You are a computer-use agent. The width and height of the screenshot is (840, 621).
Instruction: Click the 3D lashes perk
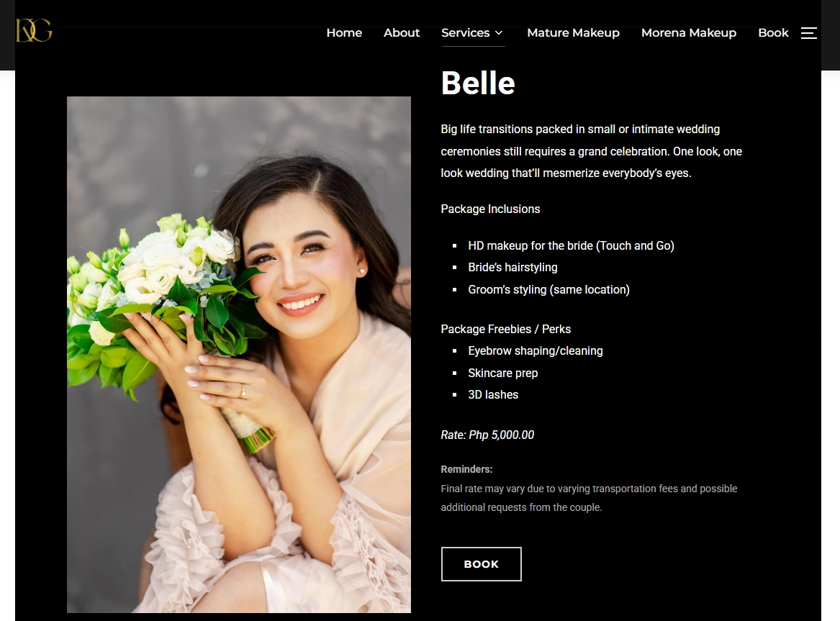[x=493, y=394]
